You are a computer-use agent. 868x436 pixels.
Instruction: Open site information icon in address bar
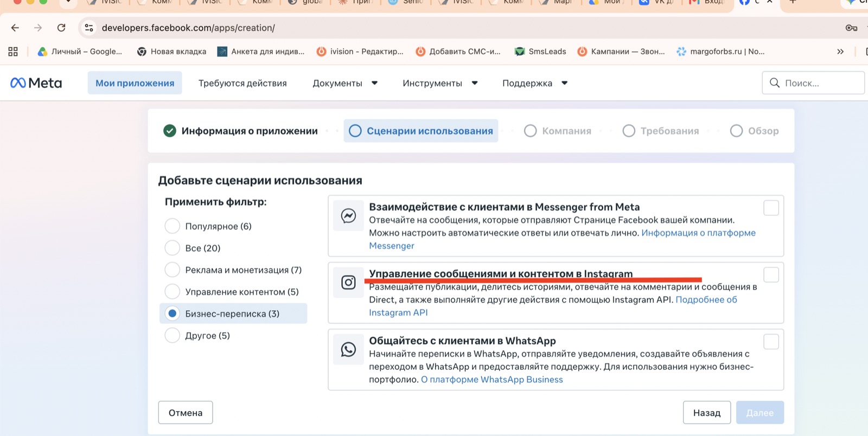(x=89, y=28)
